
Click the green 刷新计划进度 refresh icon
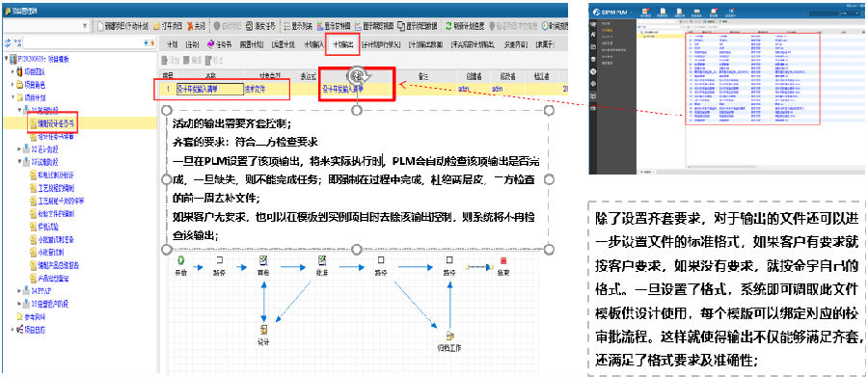point(448,26)
